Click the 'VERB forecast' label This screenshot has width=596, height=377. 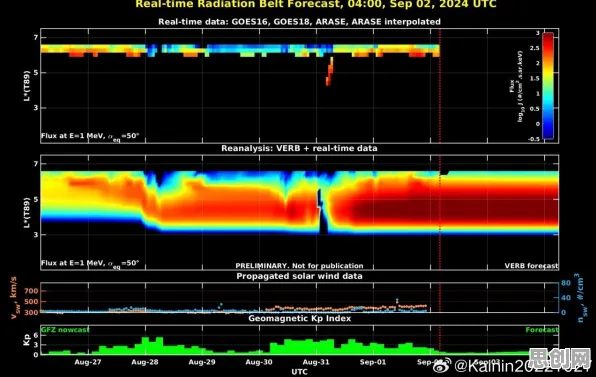531,266
